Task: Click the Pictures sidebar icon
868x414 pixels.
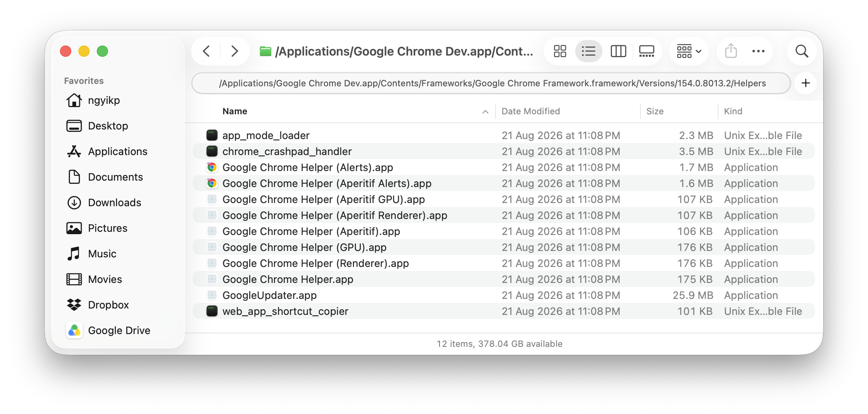Action: tap(74, 228)
